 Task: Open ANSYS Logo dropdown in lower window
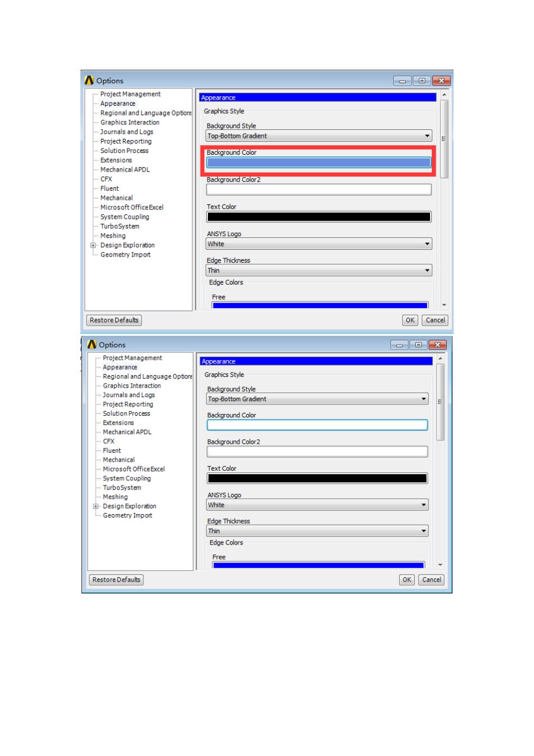coord(318,505)
